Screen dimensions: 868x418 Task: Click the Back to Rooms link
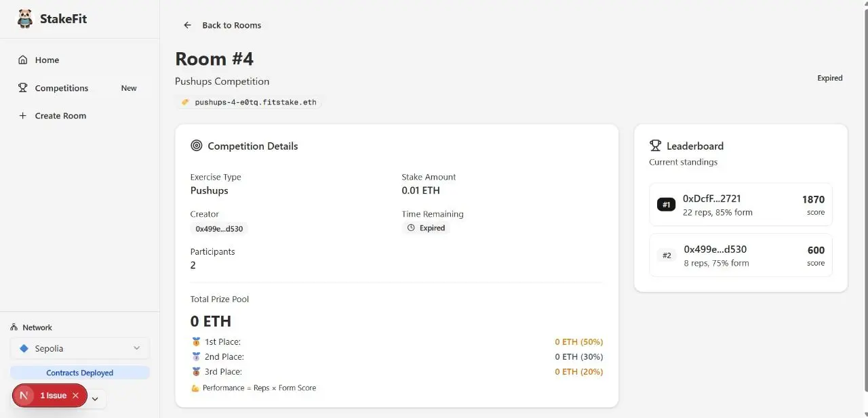[x=231, y=25]
